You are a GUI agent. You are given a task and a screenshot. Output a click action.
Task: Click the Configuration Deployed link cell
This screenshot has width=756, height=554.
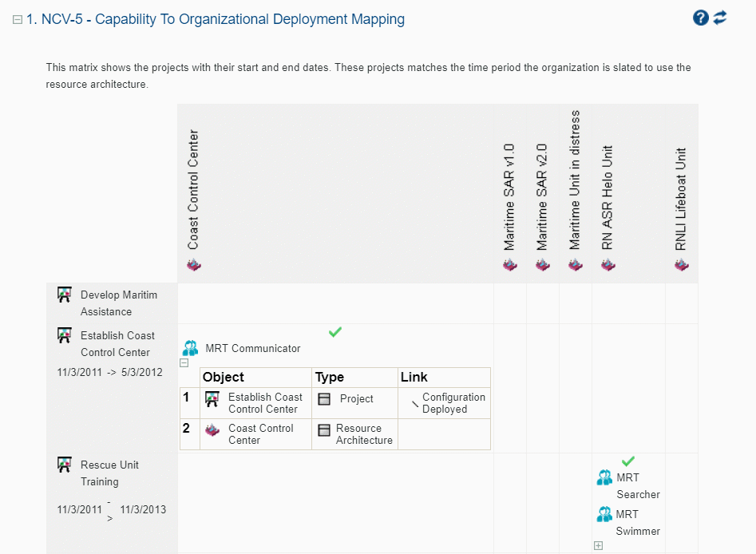[453, 403]
